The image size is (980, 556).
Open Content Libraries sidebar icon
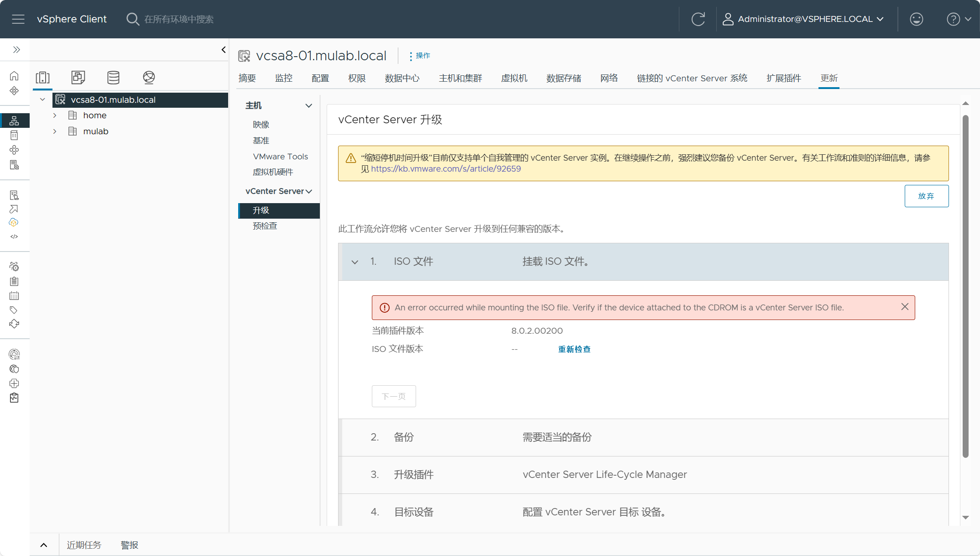14,135
